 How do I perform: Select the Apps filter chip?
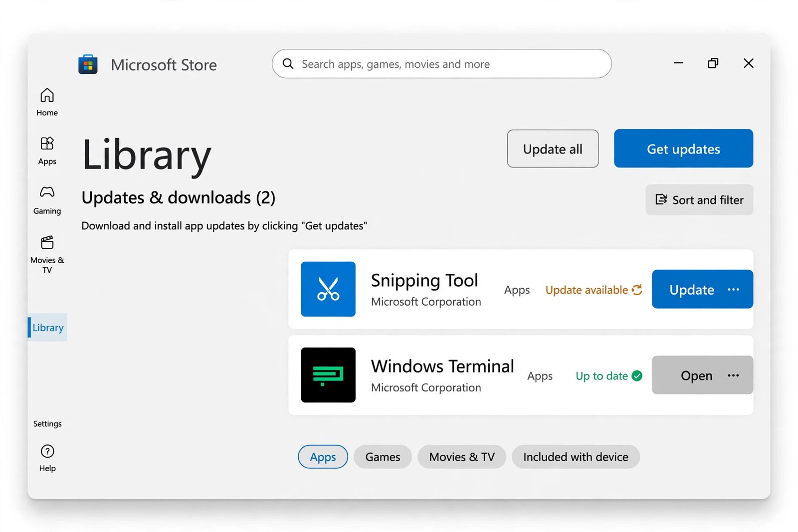323,457
